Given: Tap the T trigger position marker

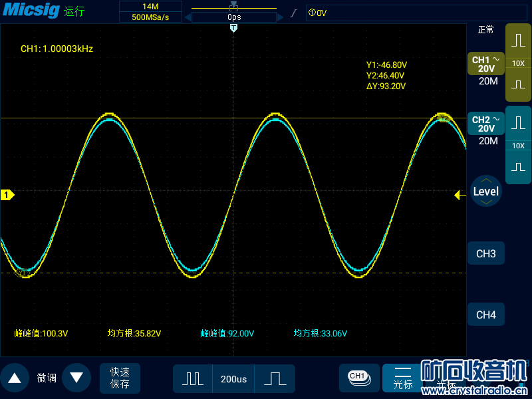Looking at the screenshot, I should point(233,28).
